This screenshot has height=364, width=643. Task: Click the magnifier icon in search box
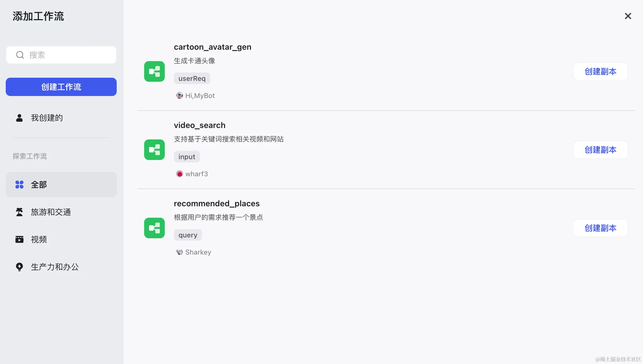tap(20, 55)
